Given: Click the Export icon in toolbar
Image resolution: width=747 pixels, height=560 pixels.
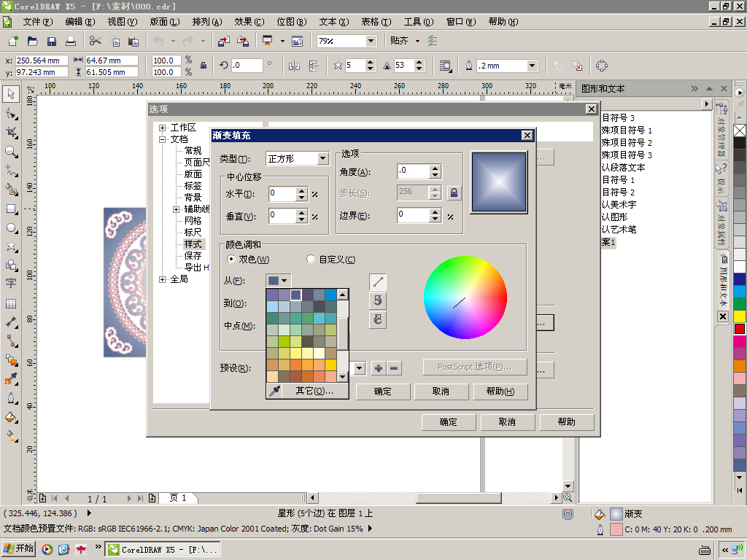Looking at the screenshot, I should click(243, 41).
